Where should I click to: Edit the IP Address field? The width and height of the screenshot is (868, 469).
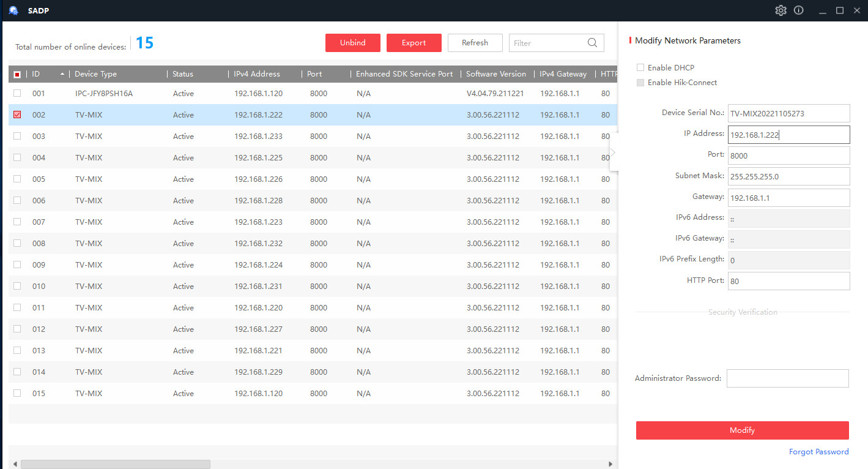pos(788,135)
